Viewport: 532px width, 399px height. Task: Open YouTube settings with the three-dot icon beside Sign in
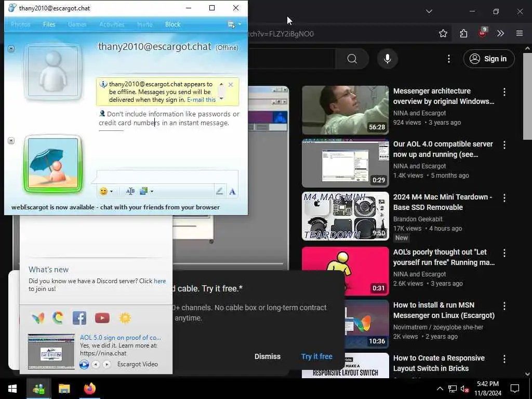click(448, 59)
